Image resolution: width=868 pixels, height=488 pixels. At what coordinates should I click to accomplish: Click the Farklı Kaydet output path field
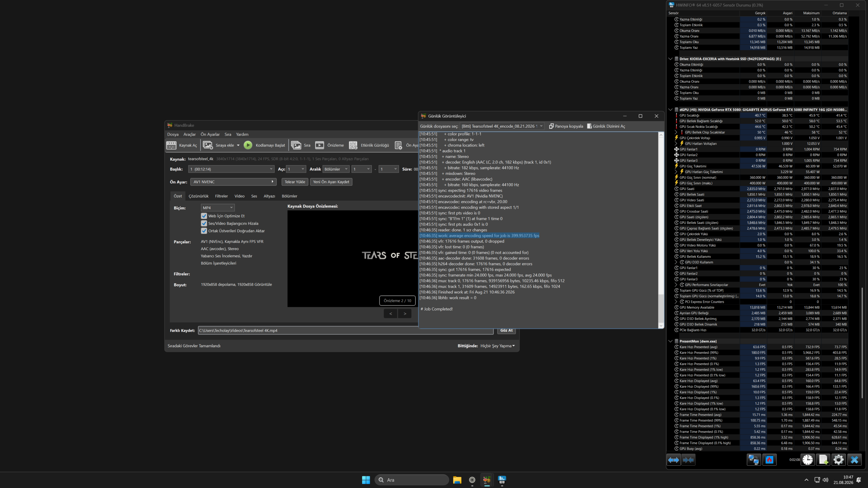[346, 330]
